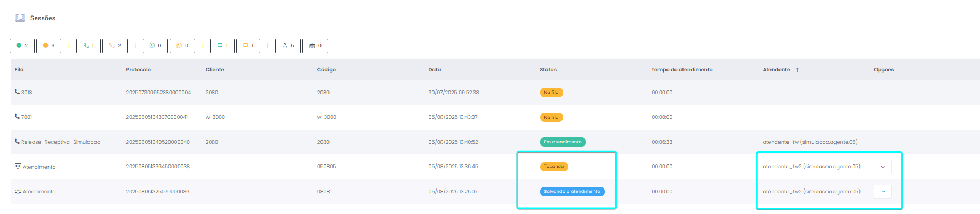Select the green WhatsApp sessions filter
980x214 pixels.
coord(155,46)
